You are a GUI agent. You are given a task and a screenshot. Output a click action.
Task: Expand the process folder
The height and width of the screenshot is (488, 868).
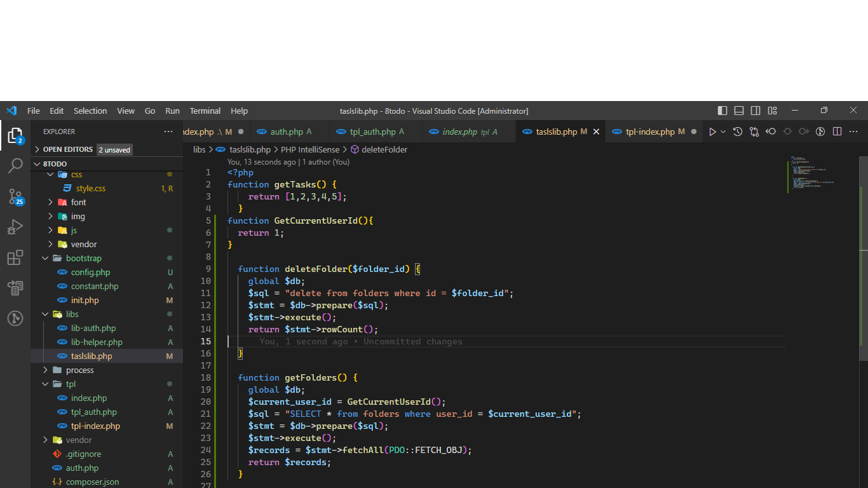pyautogui.click(x=45, y=370)
